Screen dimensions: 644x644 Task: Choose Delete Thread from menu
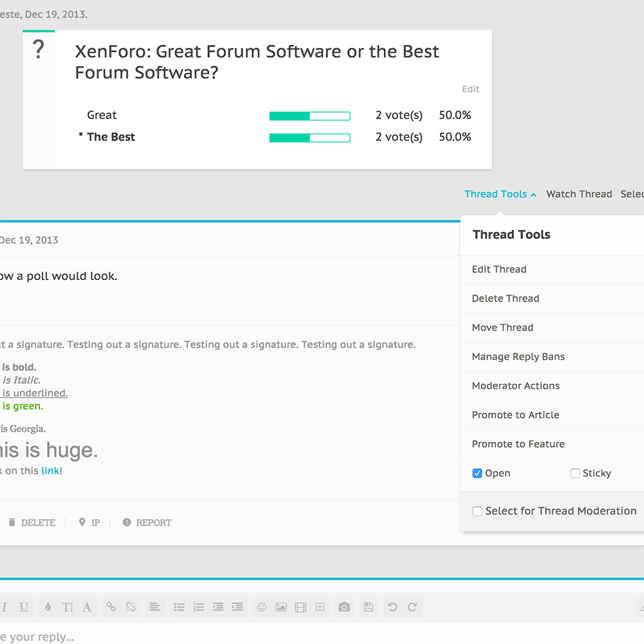552,299
